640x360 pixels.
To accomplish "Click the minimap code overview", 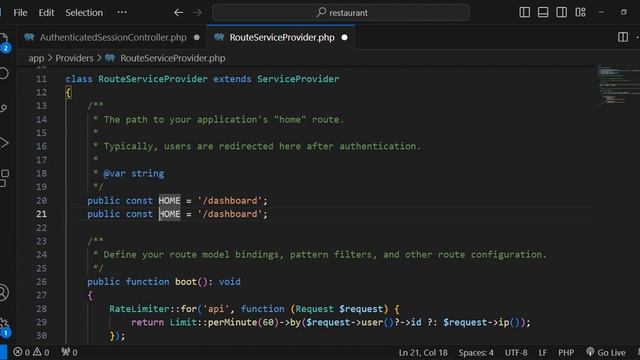I will pyautogui.click(x=618, y=84).
